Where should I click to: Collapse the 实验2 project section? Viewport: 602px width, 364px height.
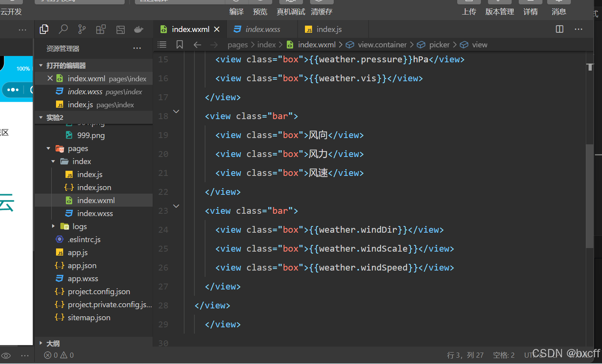41,118
